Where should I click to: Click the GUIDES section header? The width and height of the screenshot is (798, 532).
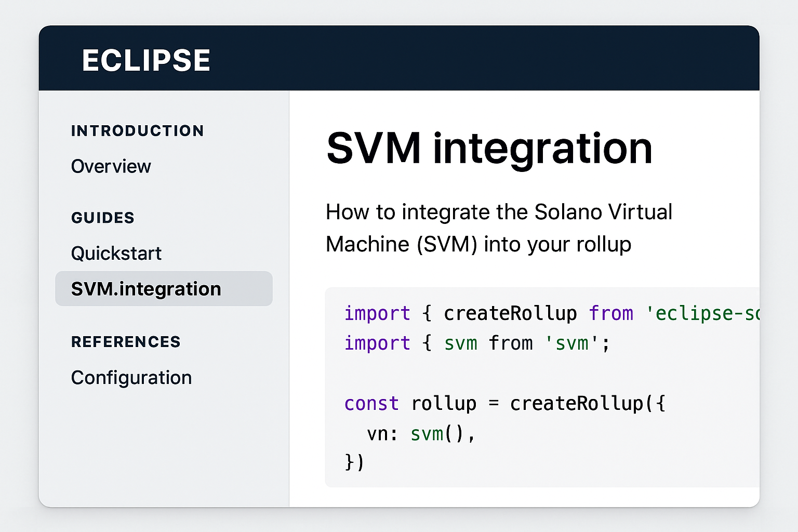[x=102, y=218]
